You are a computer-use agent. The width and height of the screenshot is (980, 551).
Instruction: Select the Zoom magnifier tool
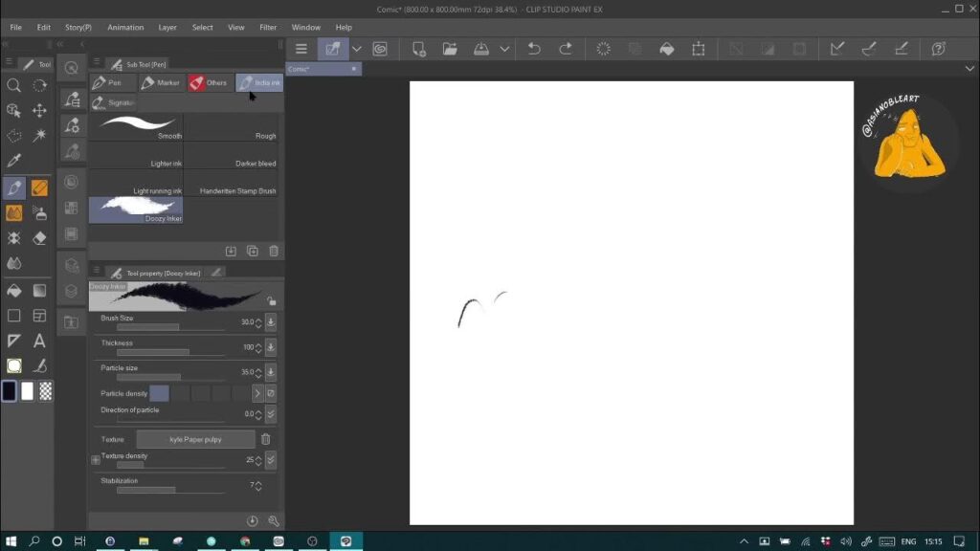[x=14, y=85]
